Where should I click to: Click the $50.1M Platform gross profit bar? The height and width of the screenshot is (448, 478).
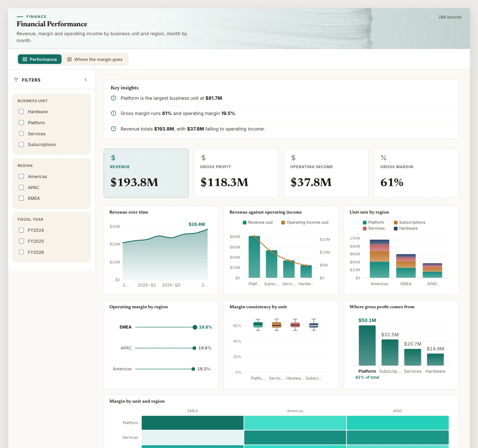click(367, 346)
